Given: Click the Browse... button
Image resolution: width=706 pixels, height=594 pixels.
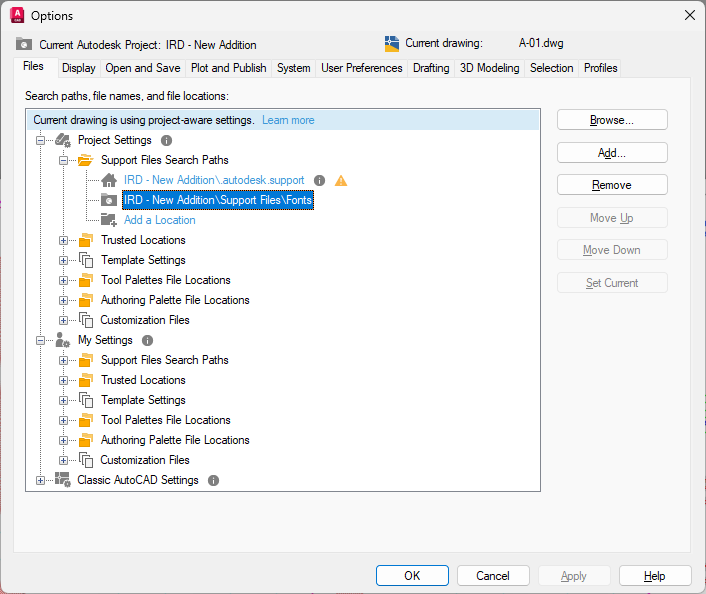Looking at the screenshot, I should (x=612, y=120).
